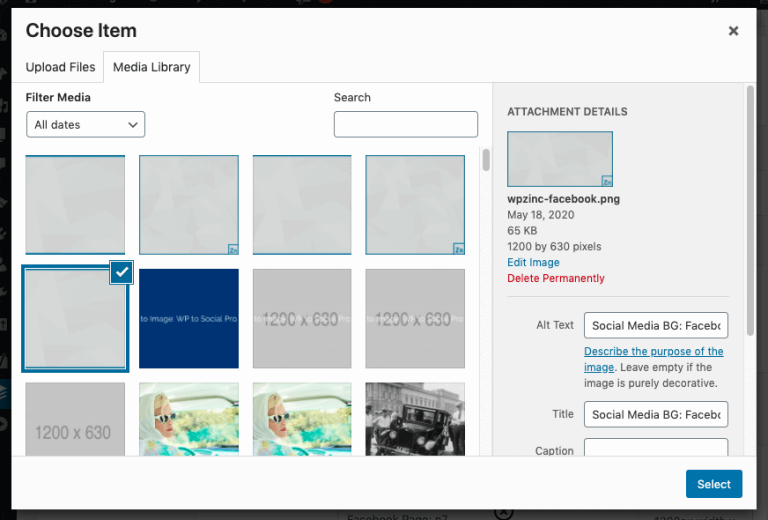Click the attachment details panel scrollbar

point(750,211)
